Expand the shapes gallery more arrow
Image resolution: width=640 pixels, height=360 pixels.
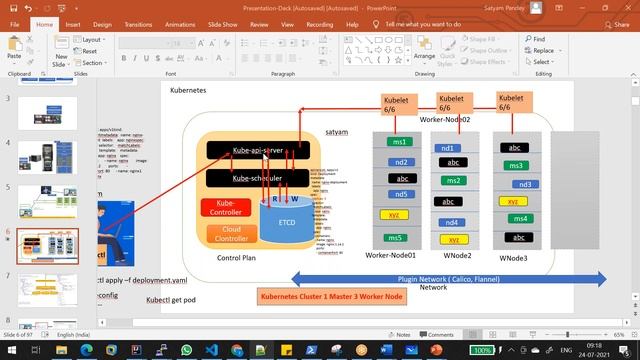(408, 60)
